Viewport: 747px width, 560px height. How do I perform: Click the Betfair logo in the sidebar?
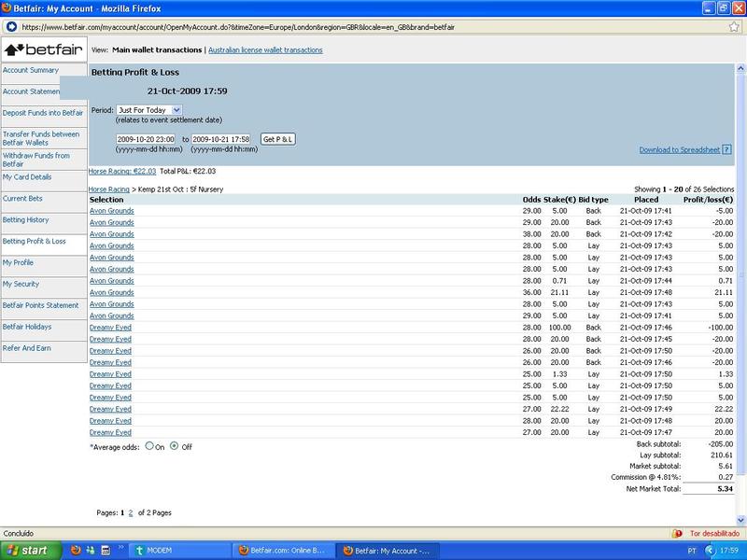(44, 49)
